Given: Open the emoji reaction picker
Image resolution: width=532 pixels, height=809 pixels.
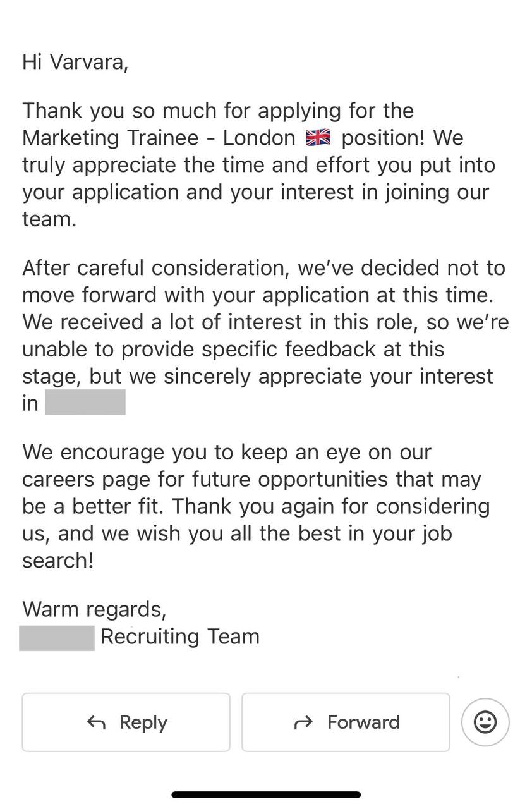Looking at the screenshot, I should (x=485, y=722).
